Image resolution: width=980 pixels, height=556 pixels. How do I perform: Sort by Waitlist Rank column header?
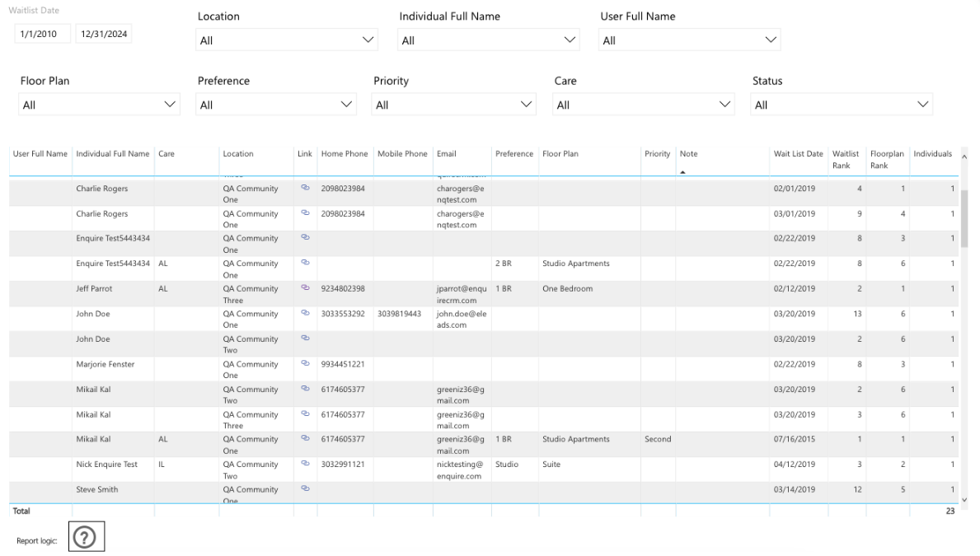point(846,159)
